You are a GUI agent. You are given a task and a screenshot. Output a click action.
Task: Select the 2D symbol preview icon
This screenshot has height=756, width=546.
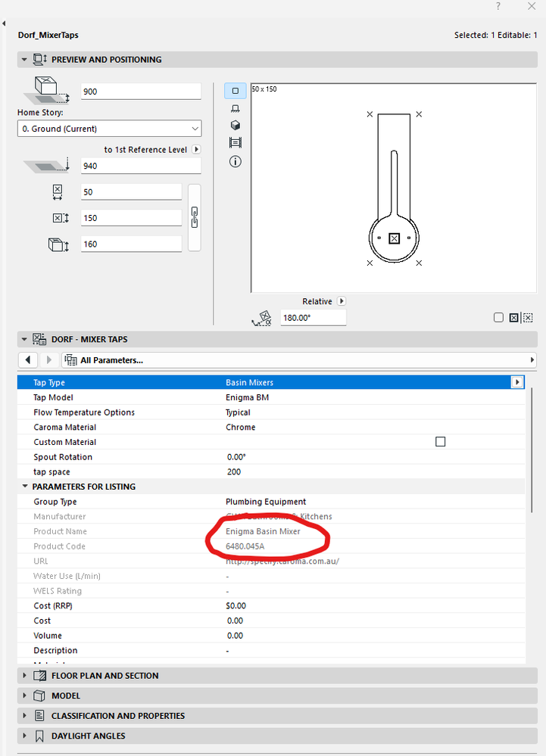tap(236, 91)
